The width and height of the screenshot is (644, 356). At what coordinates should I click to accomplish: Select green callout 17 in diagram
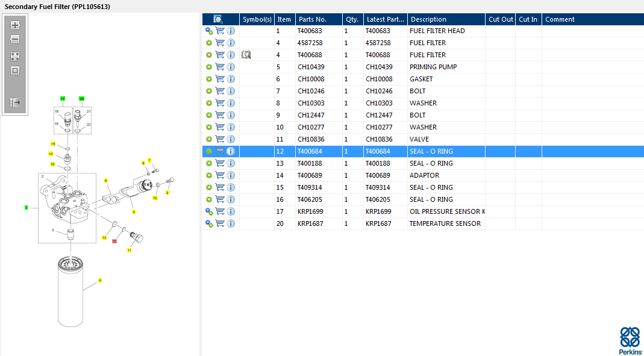(x=63, y=99)
